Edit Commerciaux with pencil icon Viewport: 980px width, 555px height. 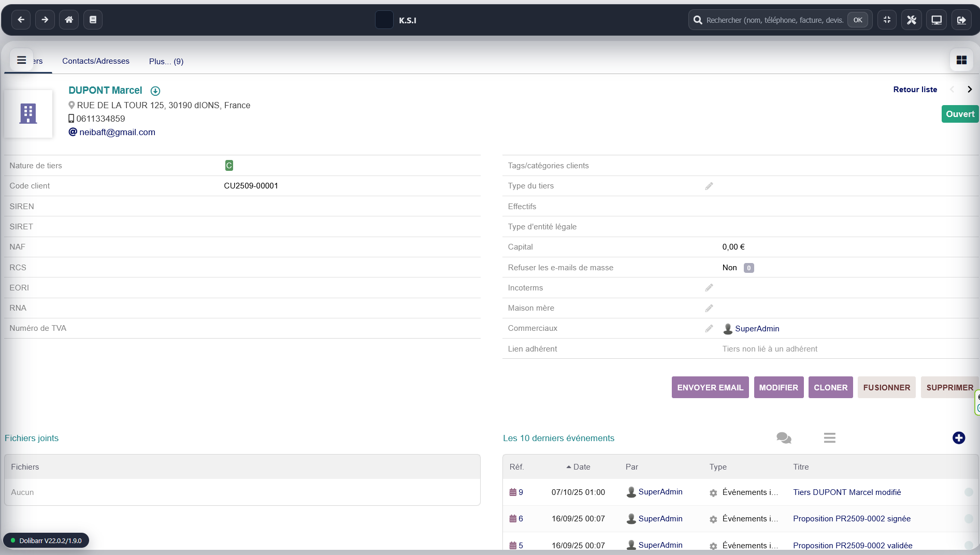point(709,328)
